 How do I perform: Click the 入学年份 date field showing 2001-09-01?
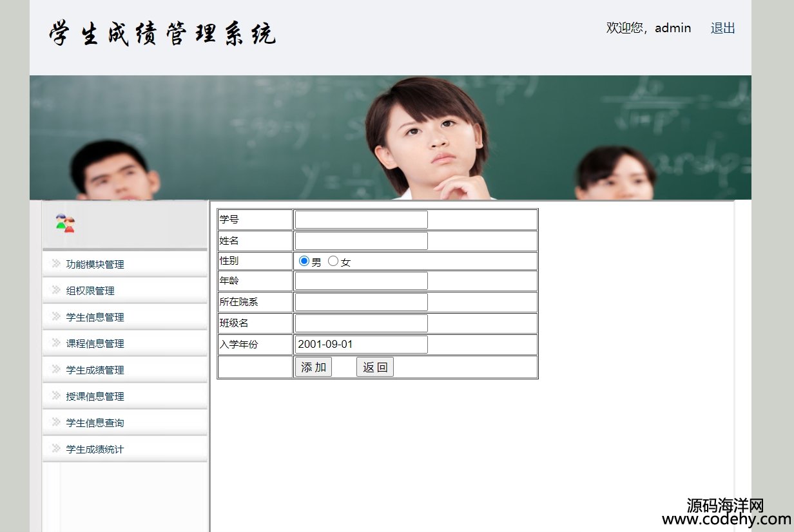[362, 345]
